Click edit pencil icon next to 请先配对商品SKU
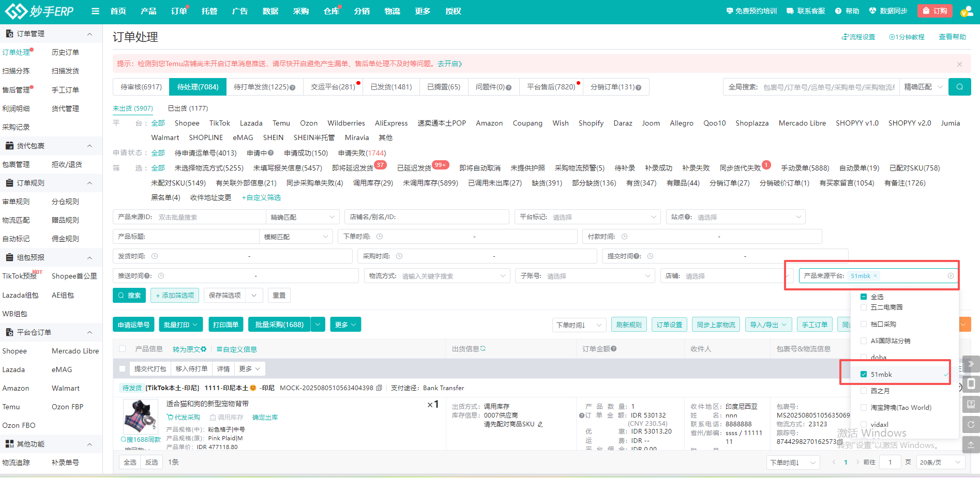 tap(540, 424)
